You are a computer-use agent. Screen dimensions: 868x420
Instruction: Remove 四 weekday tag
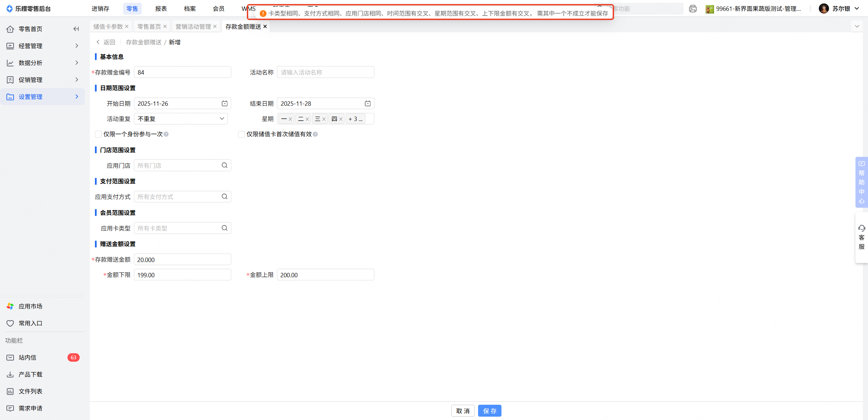341,119
